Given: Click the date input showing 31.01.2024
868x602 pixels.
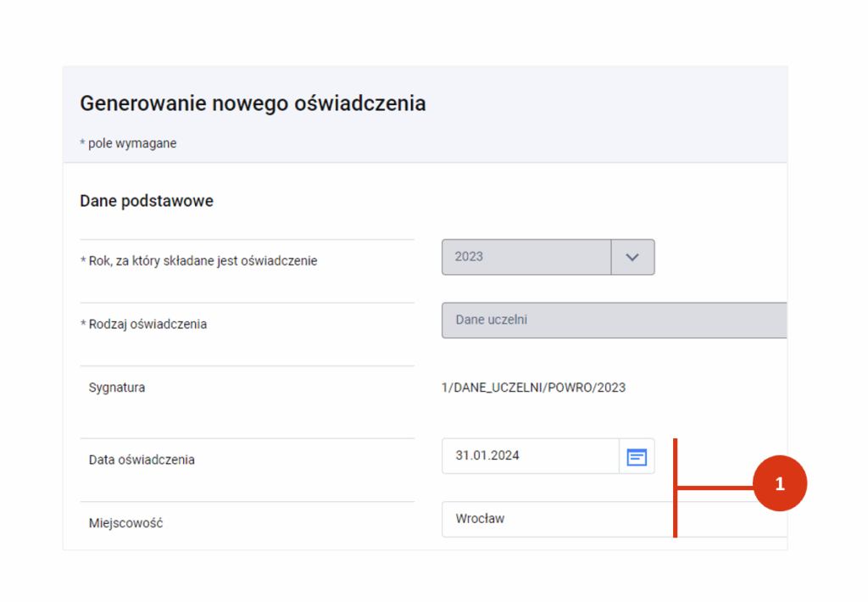Looking at the screenshot, I should pyautogui.click(x=531, y=456).
